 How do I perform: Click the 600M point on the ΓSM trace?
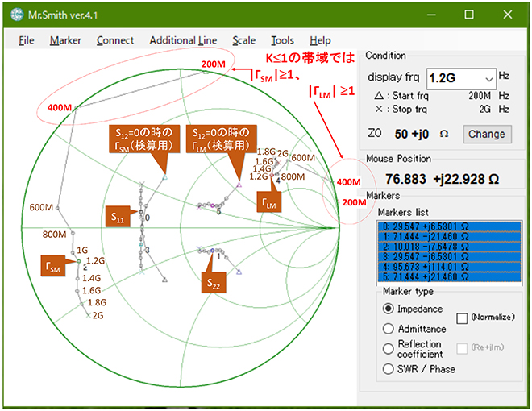[x=57, y=208]
